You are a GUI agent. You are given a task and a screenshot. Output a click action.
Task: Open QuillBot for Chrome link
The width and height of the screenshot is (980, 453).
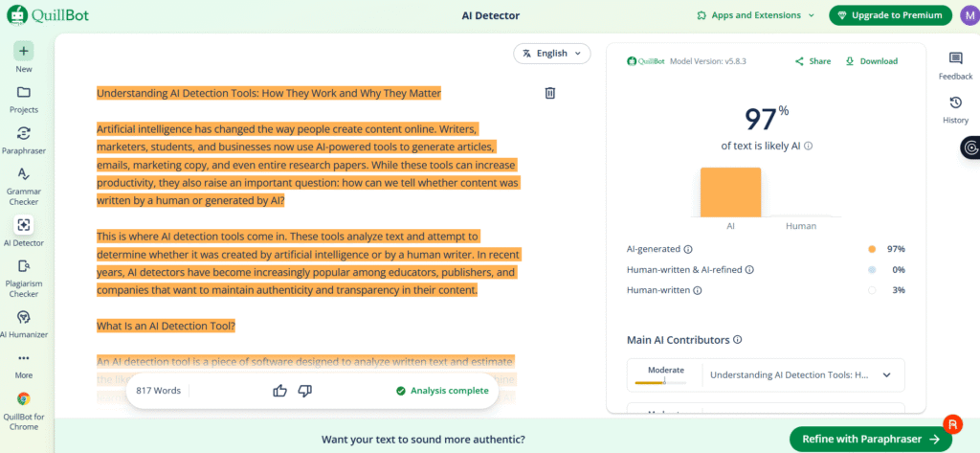(x=24, y=411)
